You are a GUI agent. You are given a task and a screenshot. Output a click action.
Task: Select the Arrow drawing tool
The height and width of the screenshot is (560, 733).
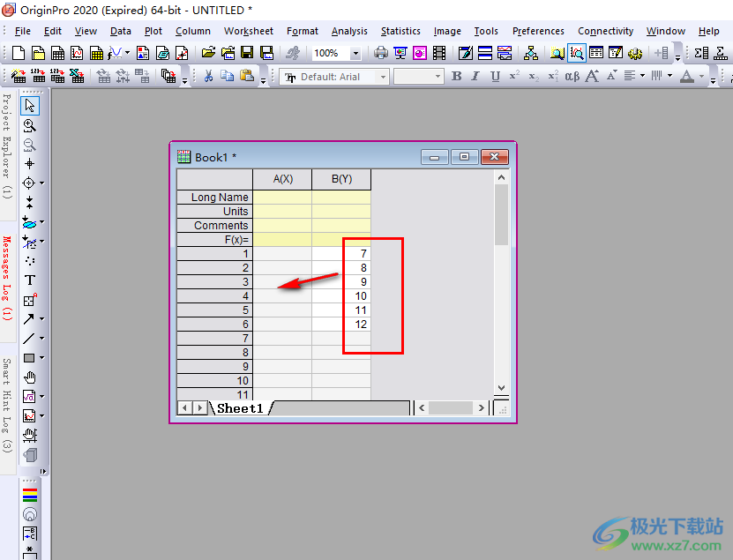click(28, 318)
